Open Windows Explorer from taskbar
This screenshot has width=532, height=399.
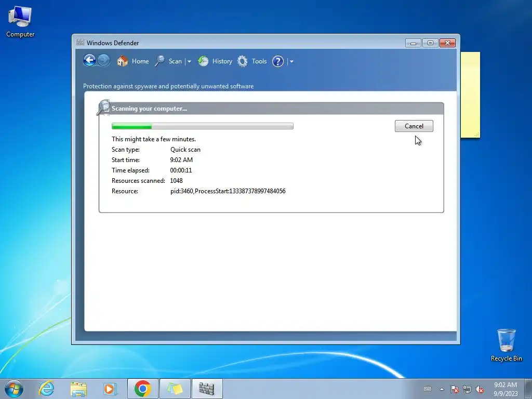78,389
